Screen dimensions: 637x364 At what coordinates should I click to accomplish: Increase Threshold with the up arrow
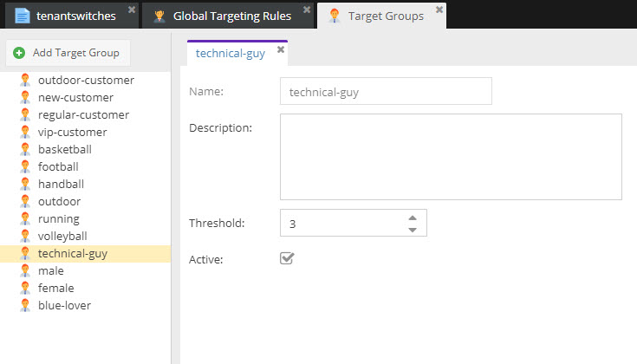click(x=413, y=217)
